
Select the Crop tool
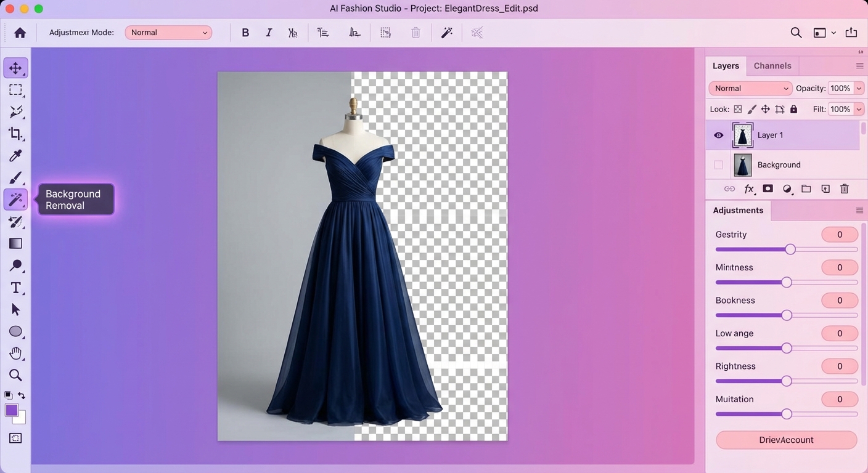coord(15,134)
